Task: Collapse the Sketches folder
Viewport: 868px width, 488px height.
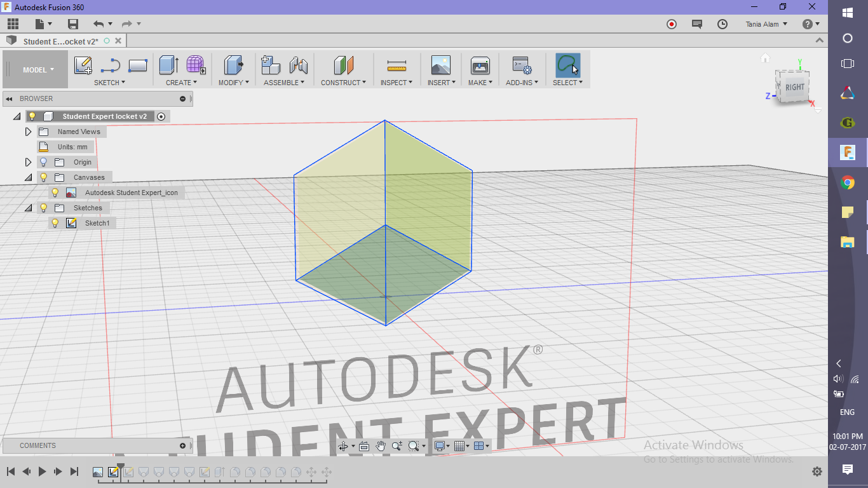Action: [28, 208]
